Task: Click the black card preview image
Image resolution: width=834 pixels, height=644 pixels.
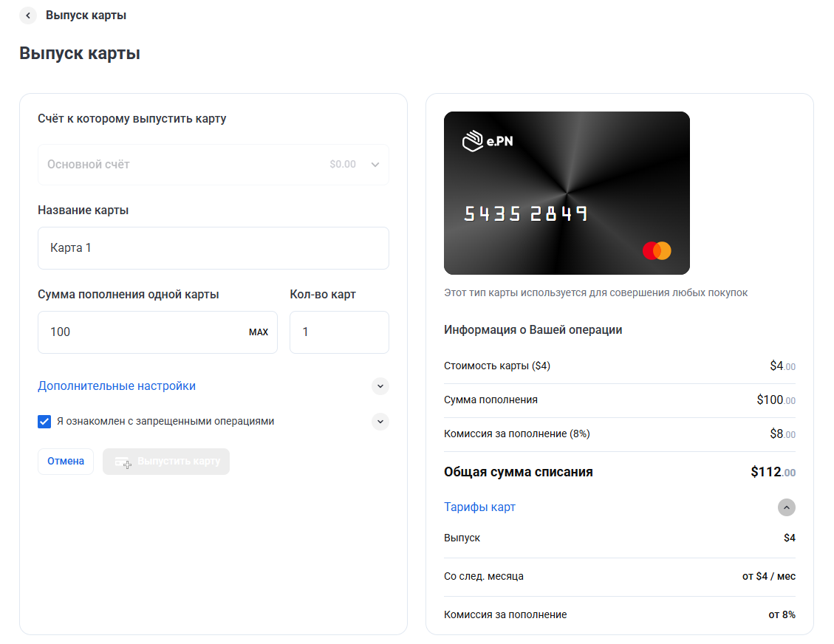Action: tap(567, 193)
